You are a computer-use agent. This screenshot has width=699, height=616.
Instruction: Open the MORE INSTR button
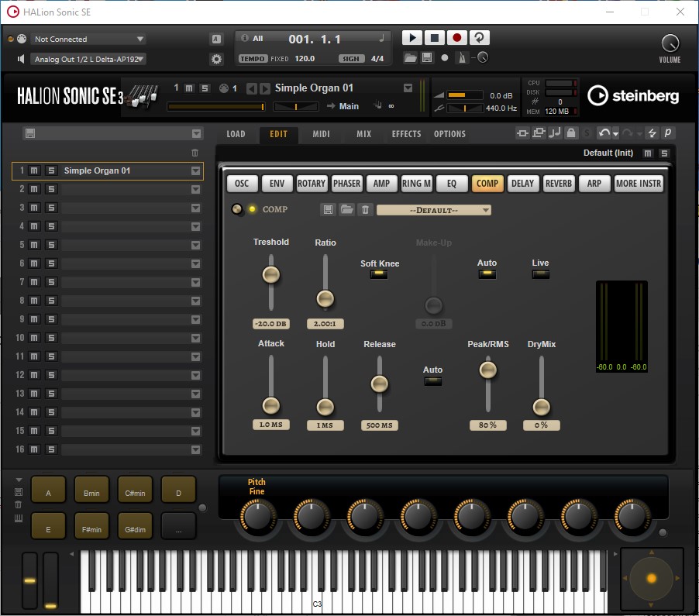[639, 184]
